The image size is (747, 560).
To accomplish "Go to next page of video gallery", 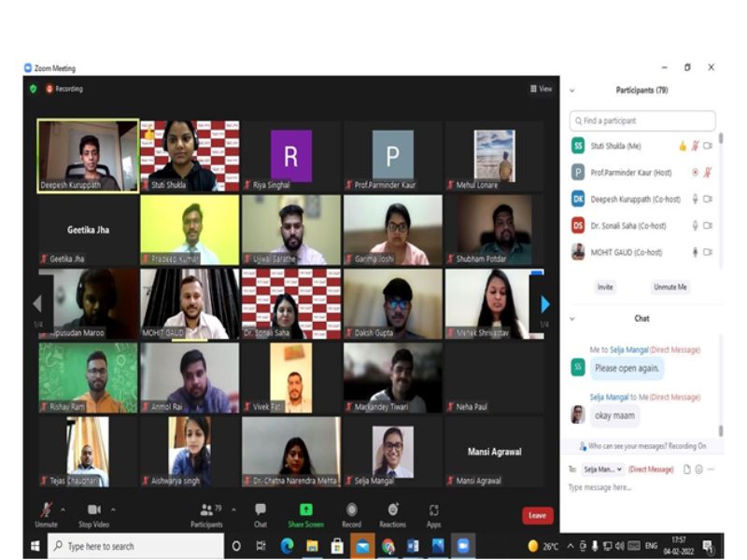I will point(545,304).
